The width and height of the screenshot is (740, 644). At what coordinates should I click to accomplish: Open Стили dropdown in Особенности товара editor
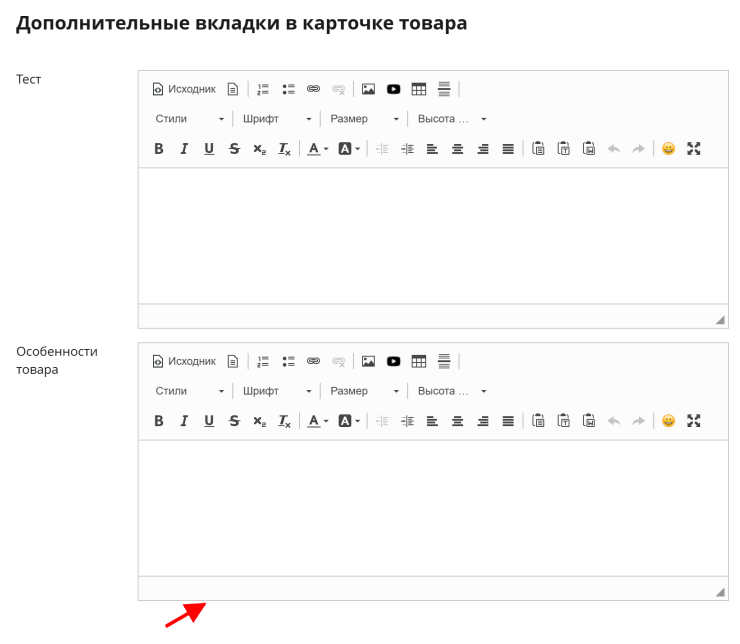[190, 391]
